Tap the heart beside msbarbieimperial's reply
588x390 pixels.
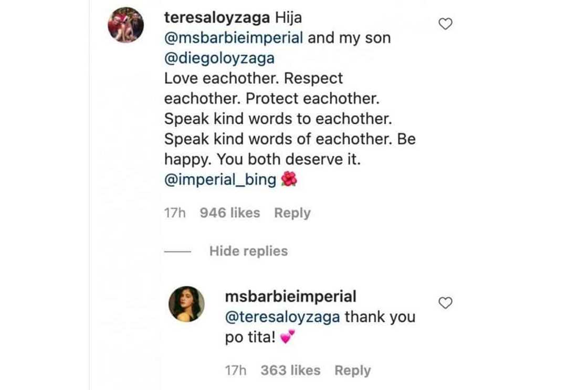click(x=446, y=303)
